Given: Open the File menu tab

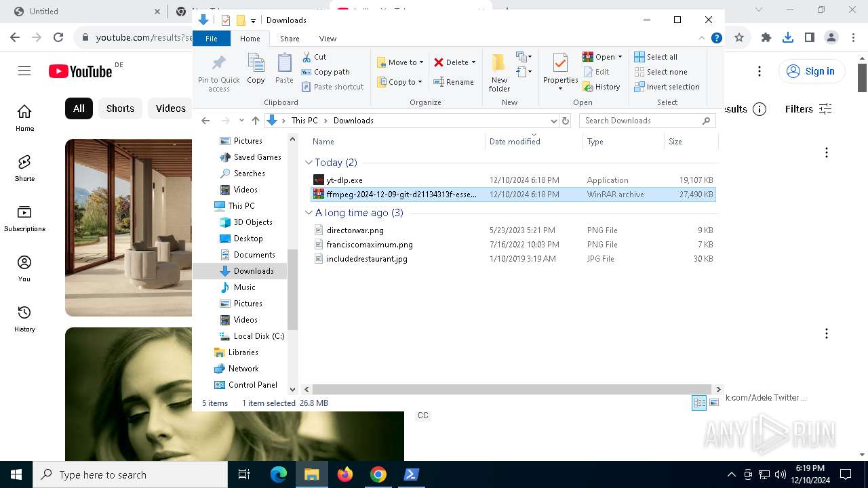Looking at the screenshot, I should coord(212,39).
